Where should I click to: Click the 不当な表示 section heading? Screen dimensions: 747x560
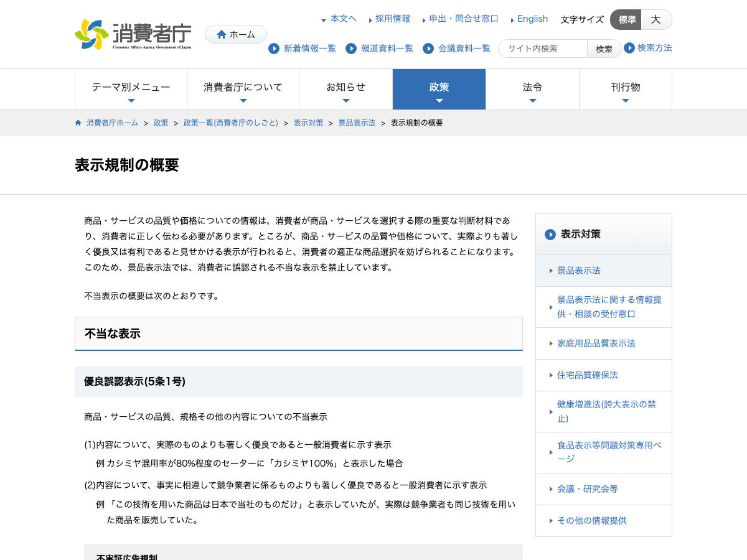(113, 334)
